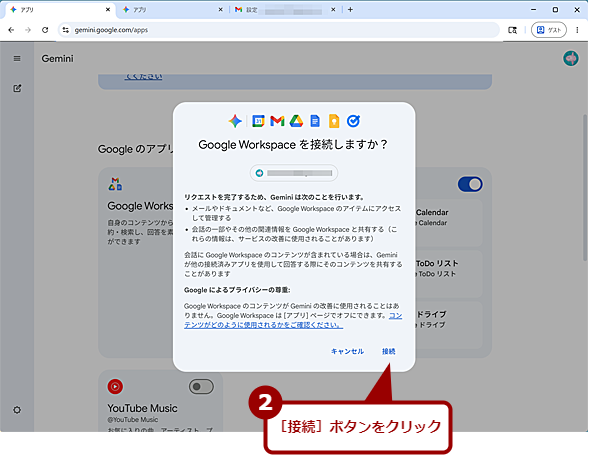Open a new browser tab

pyautogui.click(x=350, y=10)
